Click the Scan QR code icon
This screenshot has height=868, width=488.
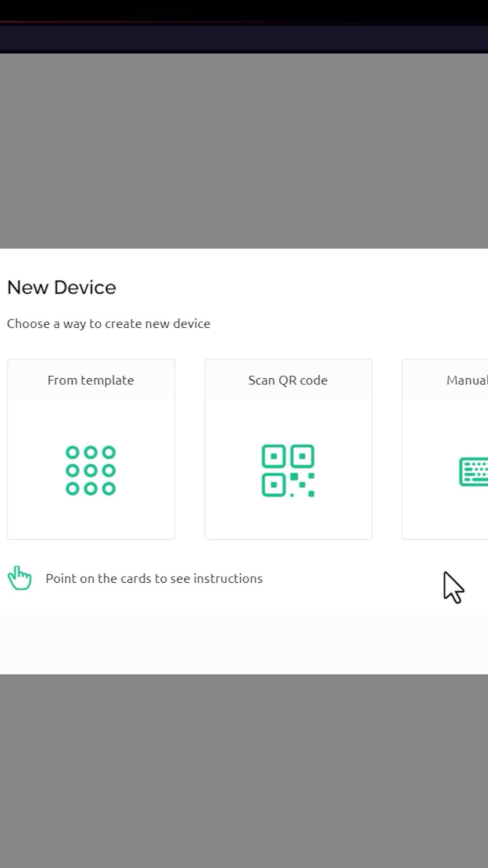tap(288, 471)
